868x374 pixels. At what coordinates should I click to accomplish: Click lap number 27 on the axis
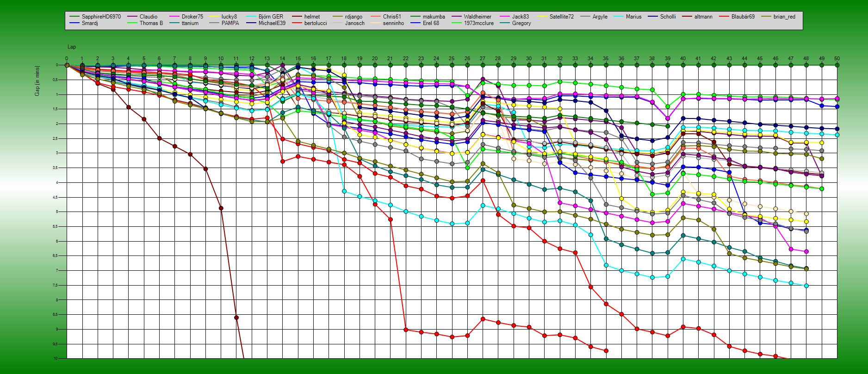(x=483, y=59)
